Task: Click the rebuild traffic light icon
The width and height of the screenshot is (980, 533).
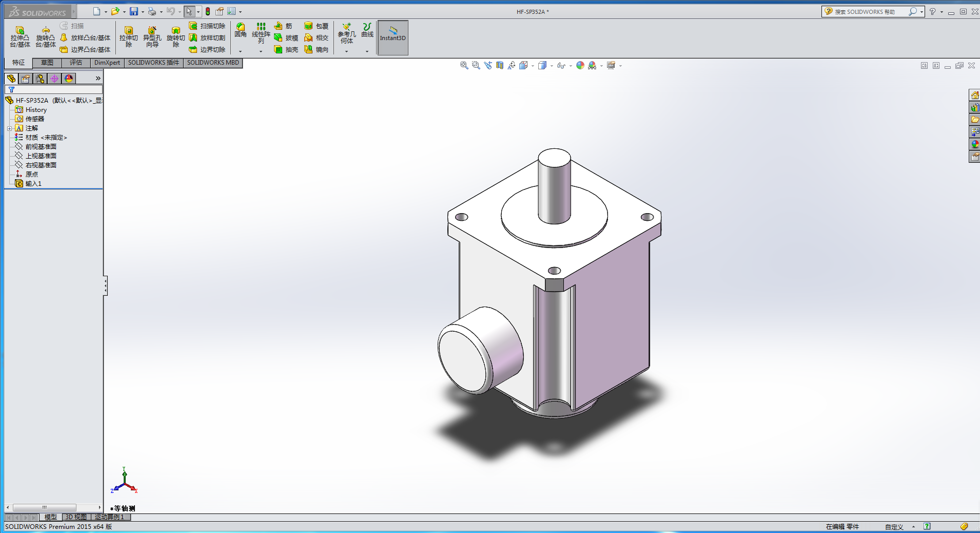Action: pos(208,11)
